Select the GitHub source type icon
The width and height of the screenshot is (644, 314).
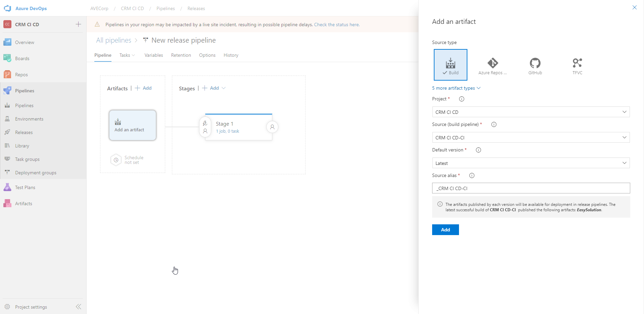click(535, 65)
